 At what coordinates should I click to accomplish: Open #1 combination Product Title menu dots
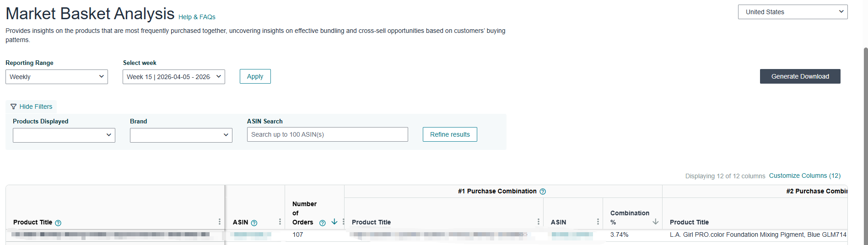[x=538, y=222]
